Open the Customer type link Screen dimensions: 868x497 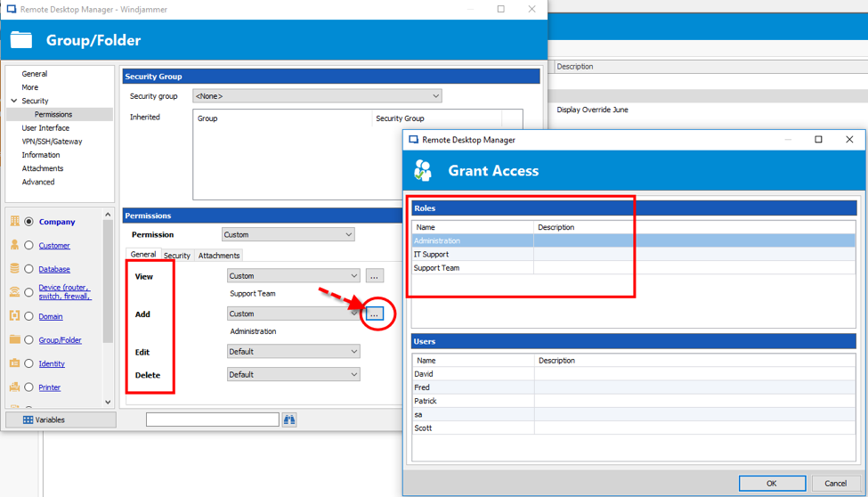pyautogui.click(x=54, y=246)
